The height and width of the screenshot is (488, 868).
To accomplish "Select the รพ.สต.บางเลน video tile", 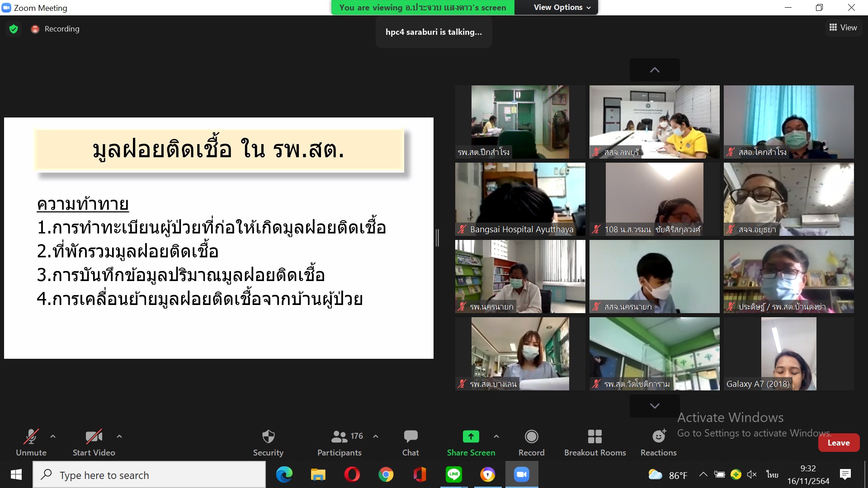I will tap(520, 354).
